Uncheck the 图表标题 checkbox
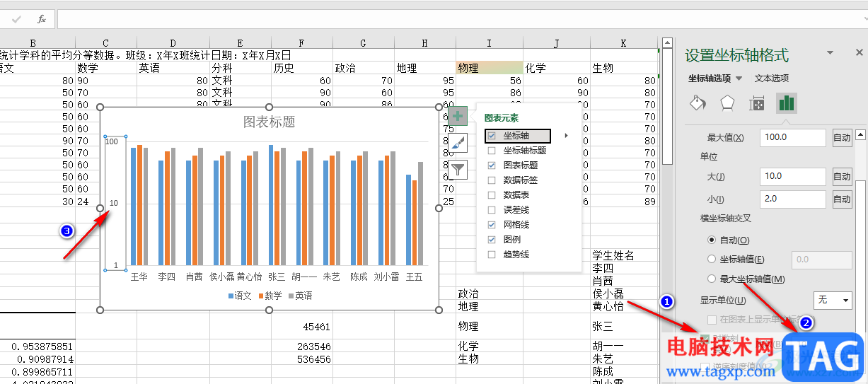868x384 pixels. (x=492, y=165)
